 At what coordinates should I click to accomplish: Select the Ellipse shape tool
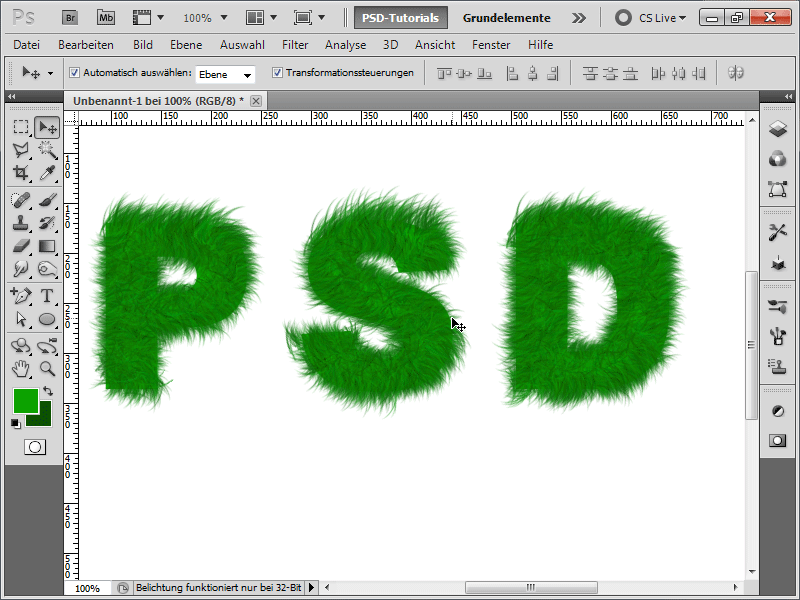coord(47,319)
